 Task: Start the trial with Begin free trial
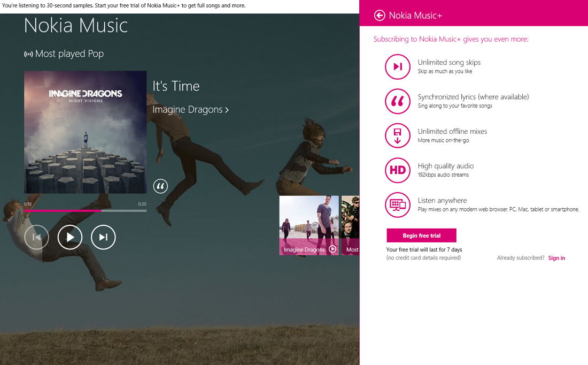[x=422, y=235]
